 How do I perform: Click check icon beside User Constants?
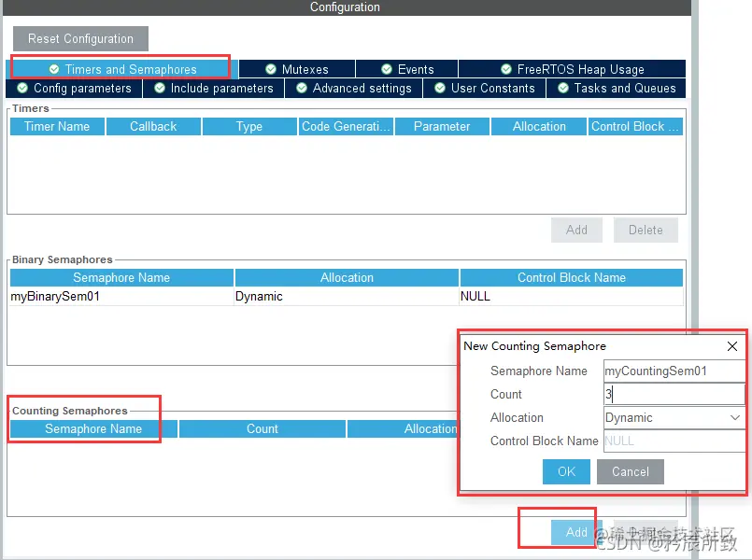coord(440,88)
